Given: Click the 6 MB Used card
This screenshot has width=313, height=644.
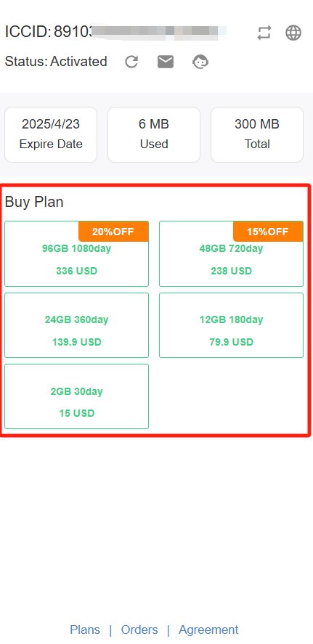Looking at the screenshot, I should pos(154,134).
